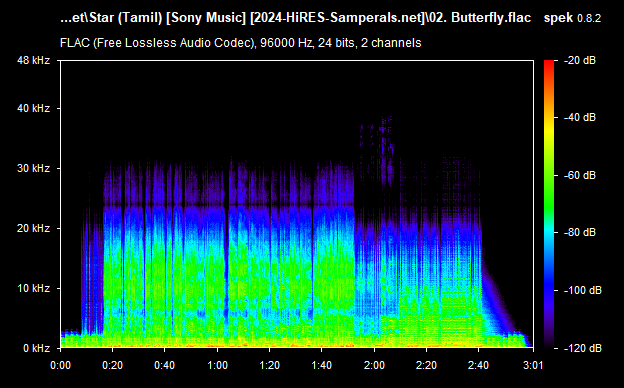
Task: Click the 2:40 time axis marker
Action: (x=479, y=365)
